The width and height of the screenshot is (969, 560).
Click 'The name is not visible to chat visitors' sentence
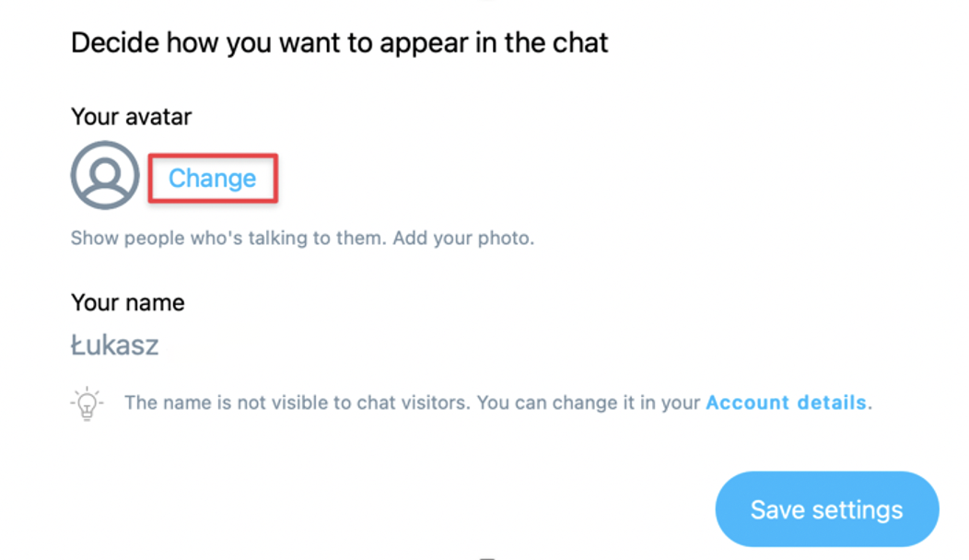[x=298, y=402]
